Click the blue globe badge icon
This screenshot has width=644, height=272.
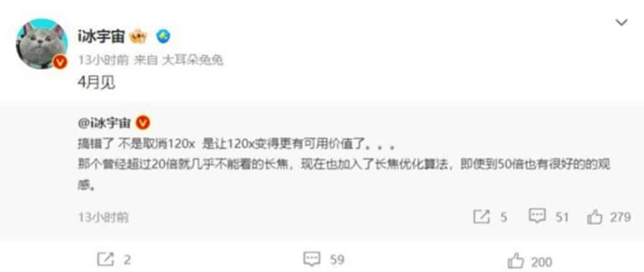pos(163,37)
